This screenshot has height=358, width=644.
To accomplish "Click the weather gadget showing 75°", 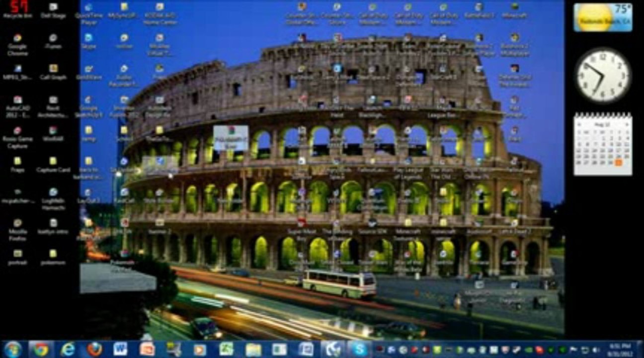I will coord(603,17).
